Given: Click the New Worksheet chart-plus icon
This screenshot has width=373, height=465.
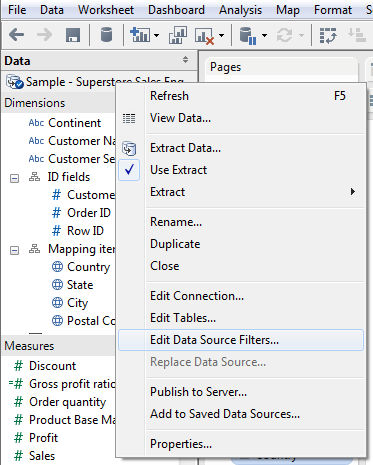Looking at the screenshot, I should point(140,35).
